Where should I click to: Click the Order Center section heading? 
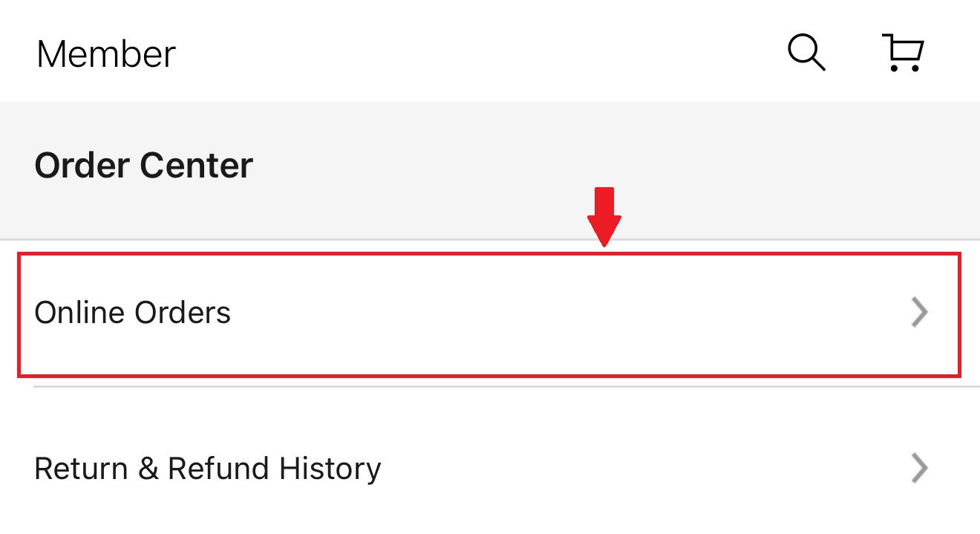tap(143, 165)
